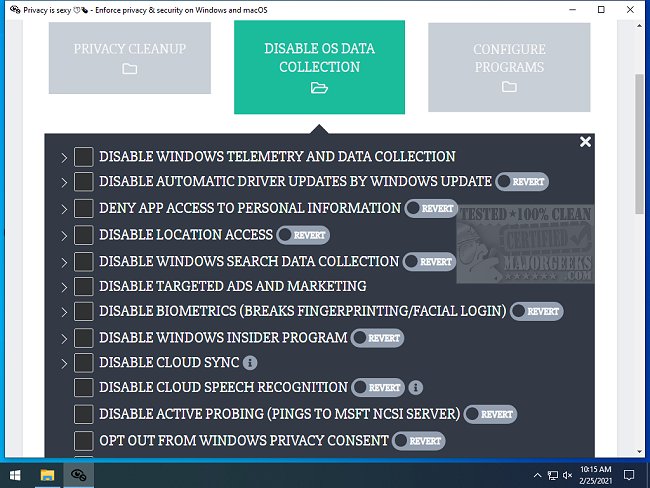Tick Disable Windows Search Data Collection checkbox
The image size is (650, 488).
pyautogui.click(x=84, y=261)
